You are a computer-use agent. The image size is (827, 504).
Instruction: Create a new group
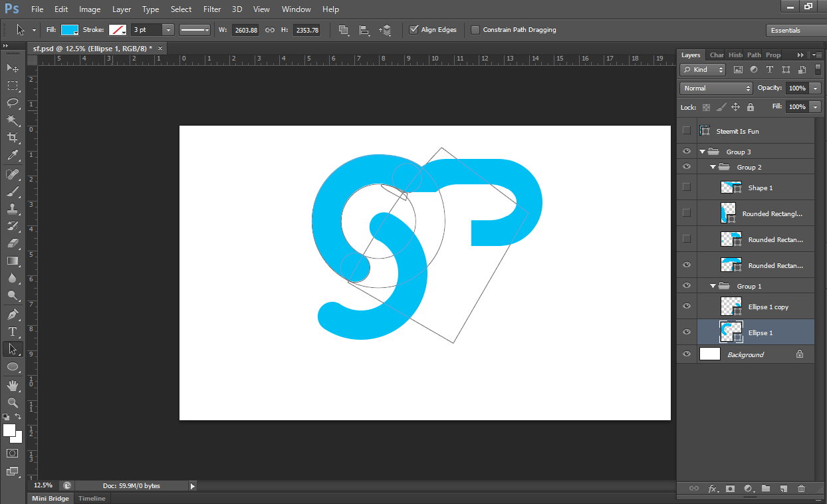click(765, 489)
